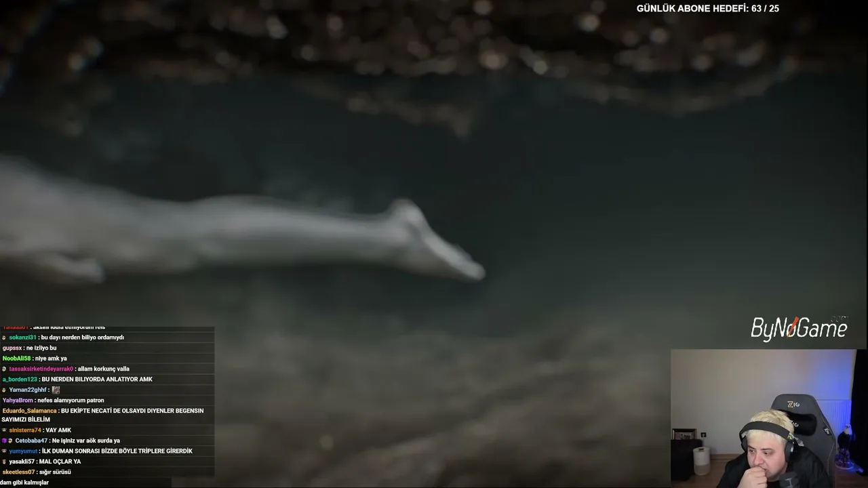This screenshot has height=488, width=868.
Task: Click message 'Ne işiniz var aök surda ya'
Action: click(x=85, y=441)
